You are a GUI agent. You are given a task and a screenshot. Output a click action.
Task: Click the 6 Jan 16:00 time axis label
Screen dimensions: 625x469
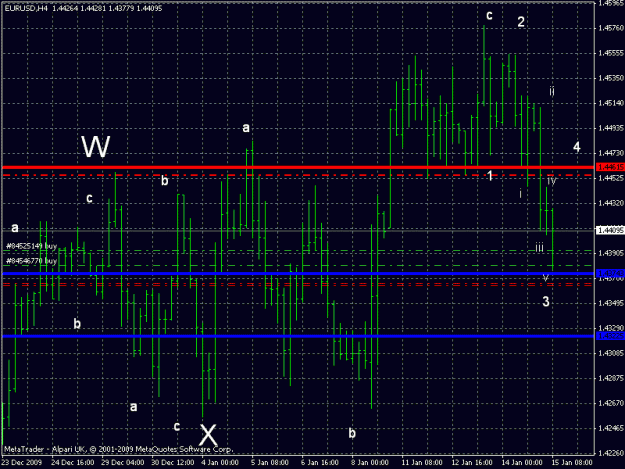click(x=320, y=463)
